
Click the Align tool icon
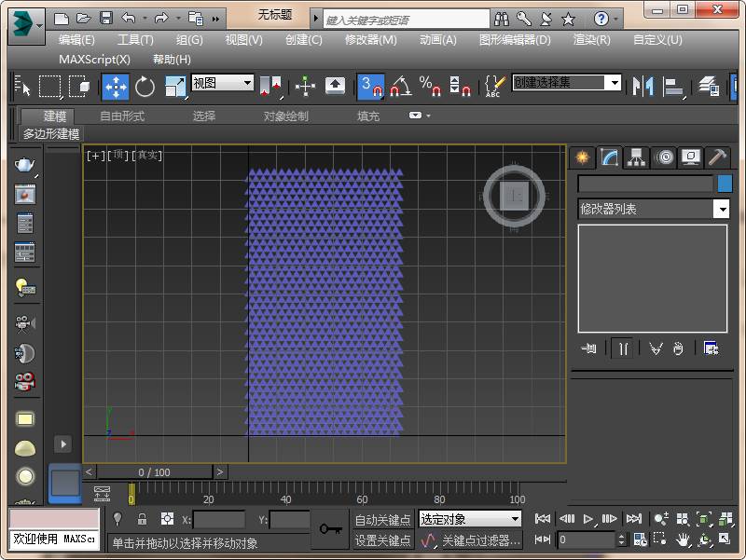tap(673, 87)
